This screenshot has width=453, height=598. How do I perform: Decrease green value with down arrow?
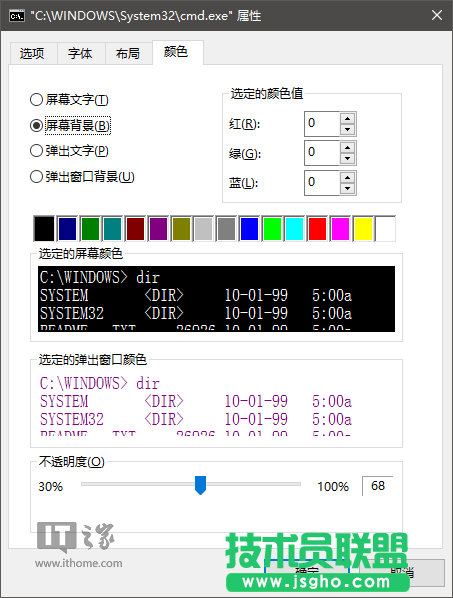pyautogui.click(x=347, y=159)
